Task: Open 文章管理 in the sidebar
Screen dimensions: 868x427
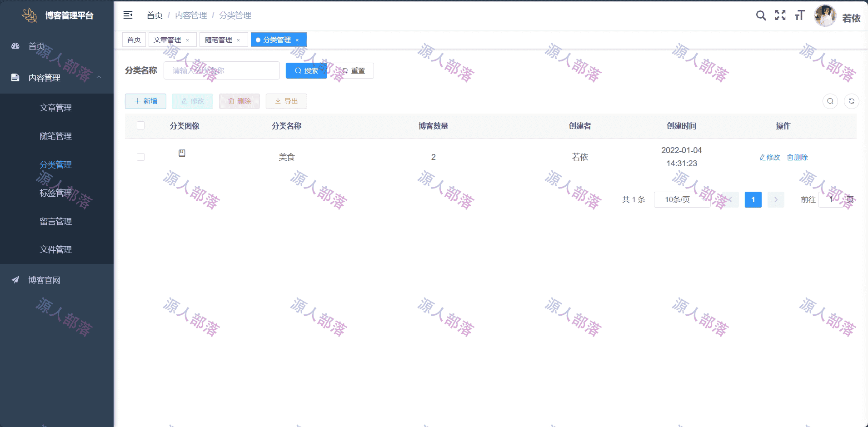Action: click(57, 108)
